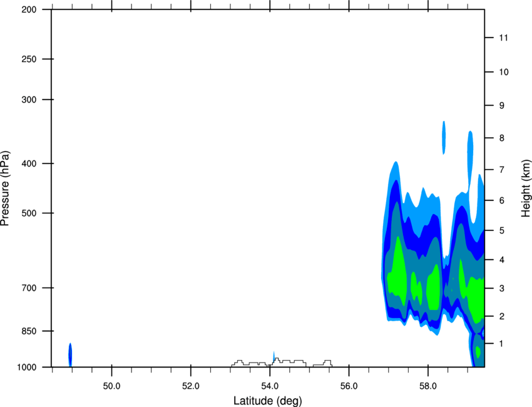This screenshot has height=407, width=532.
Task: Pick the 6 km height label
Action: 502,200
